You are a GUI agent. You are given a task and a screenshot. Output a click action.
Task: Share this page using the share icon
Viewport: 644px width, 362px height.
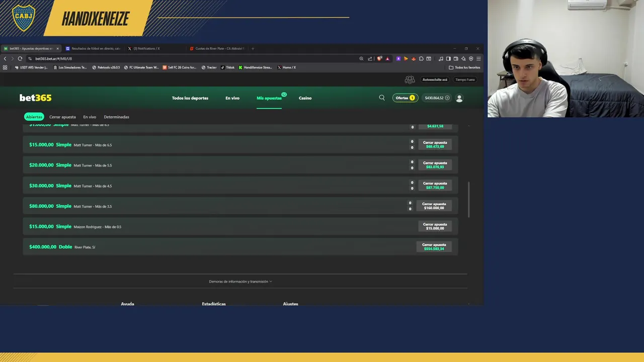[370, 58]
